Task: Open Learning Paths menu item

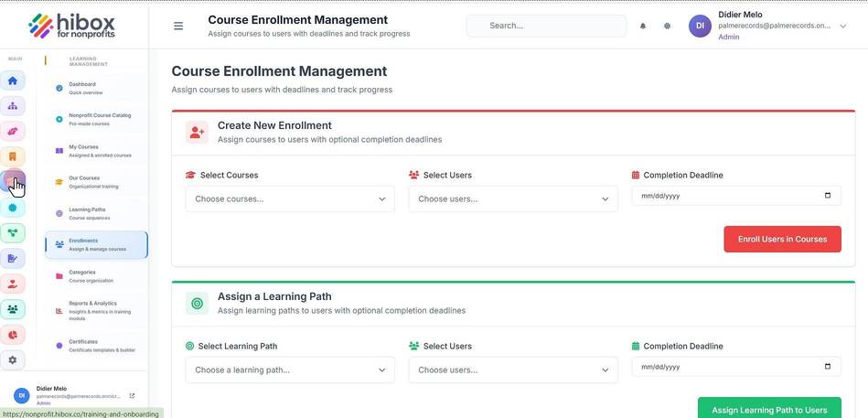Action: click(x=96, y=214)
